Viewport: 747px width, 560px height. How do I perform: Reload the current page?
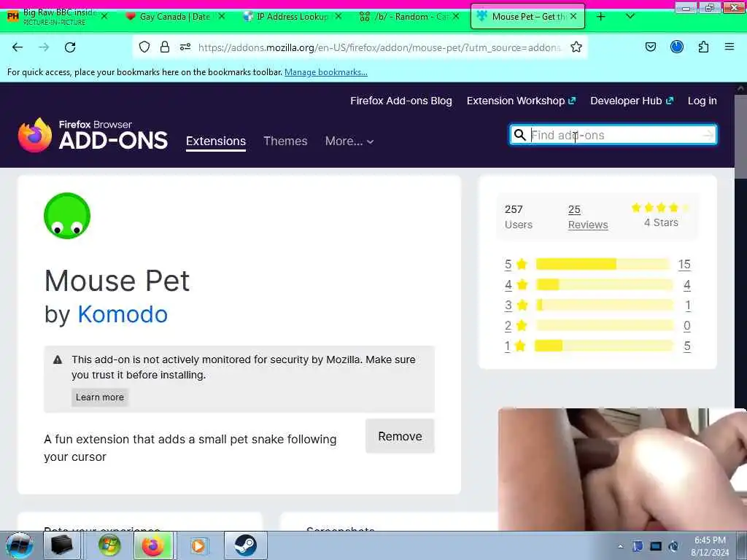coord(70,47)
